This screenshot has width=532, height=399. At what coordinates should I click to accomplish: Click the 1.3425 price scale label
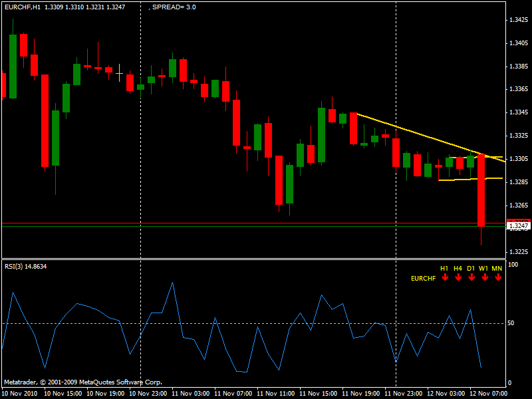pyautogui.click(x=518, y=20)
